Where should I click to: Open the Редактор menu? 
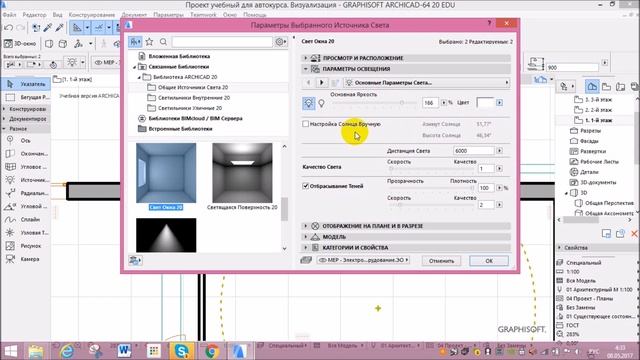point(34,15)
